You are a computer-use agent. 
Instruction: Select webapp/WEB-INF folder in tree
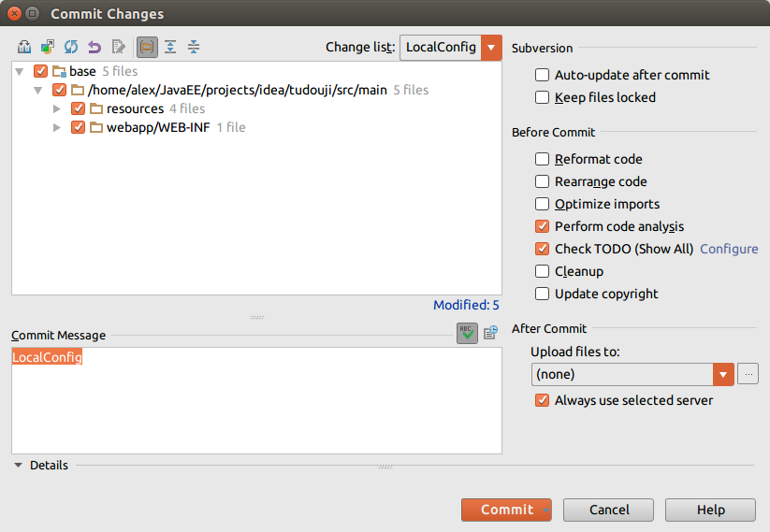[151, 127]
